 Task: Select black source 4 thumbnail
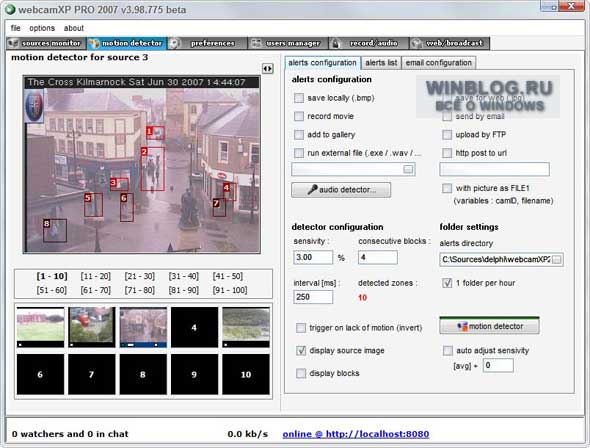click(194, 327)
